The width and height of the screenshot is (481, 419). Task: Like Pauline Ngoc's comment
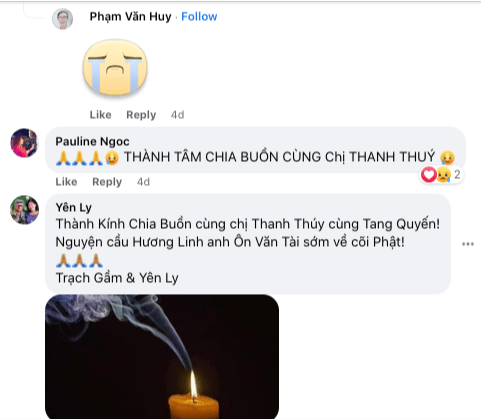pyautogui.click(x=66, y=182)
